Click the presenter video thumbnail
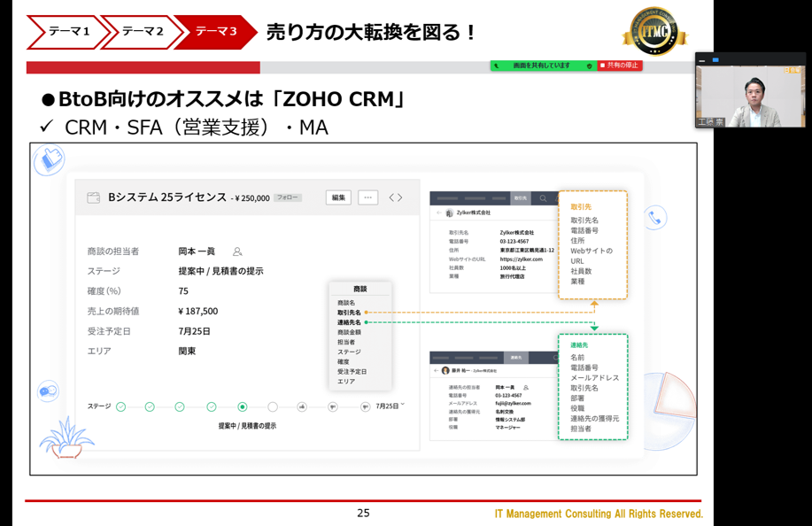812x526 pixels. pyautogui.click(x=750, y=97)
